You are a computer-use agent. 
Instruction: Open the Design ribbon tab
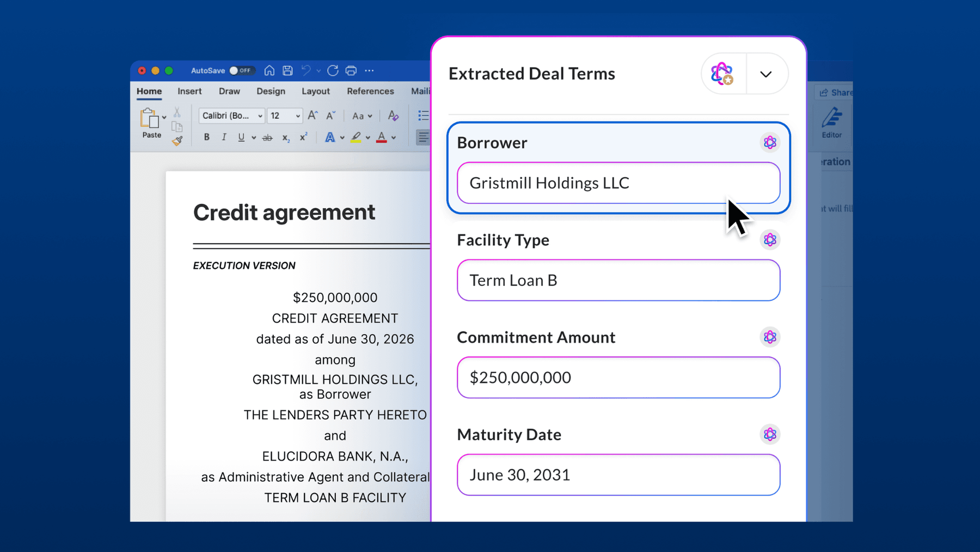(271, 91)
